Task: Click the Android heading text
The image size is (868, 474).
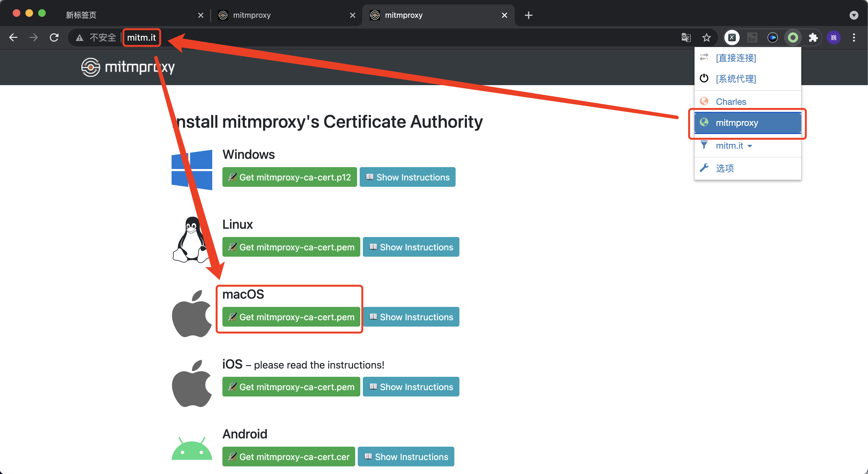Action: pos(245,434)
